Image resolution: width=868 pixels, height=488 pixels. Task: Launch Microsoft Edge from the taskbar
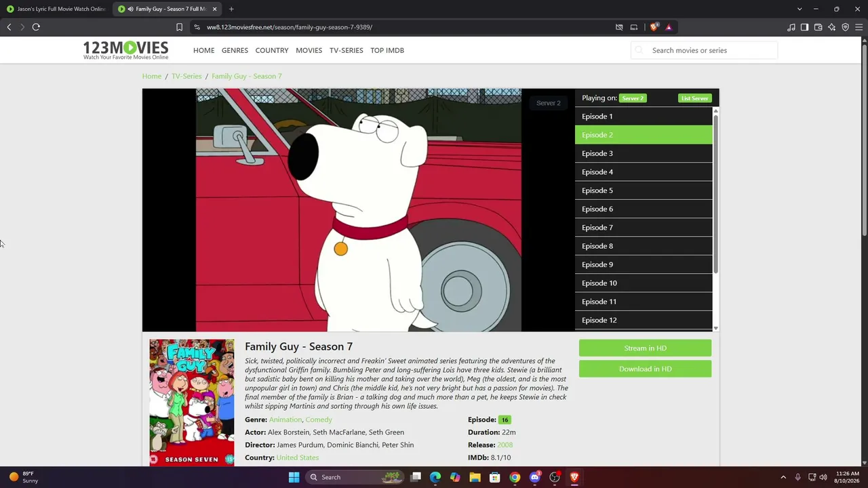pos(435,477)
